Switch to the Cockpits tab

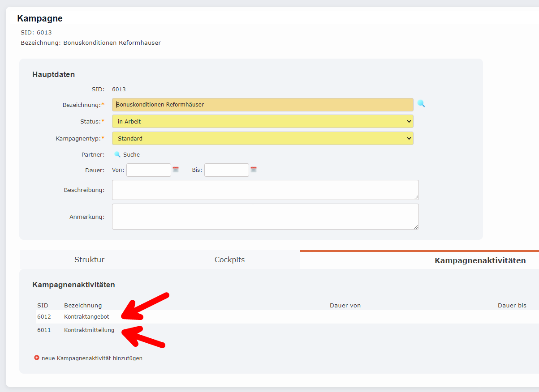pyautogui.click(x=229, y=260)
